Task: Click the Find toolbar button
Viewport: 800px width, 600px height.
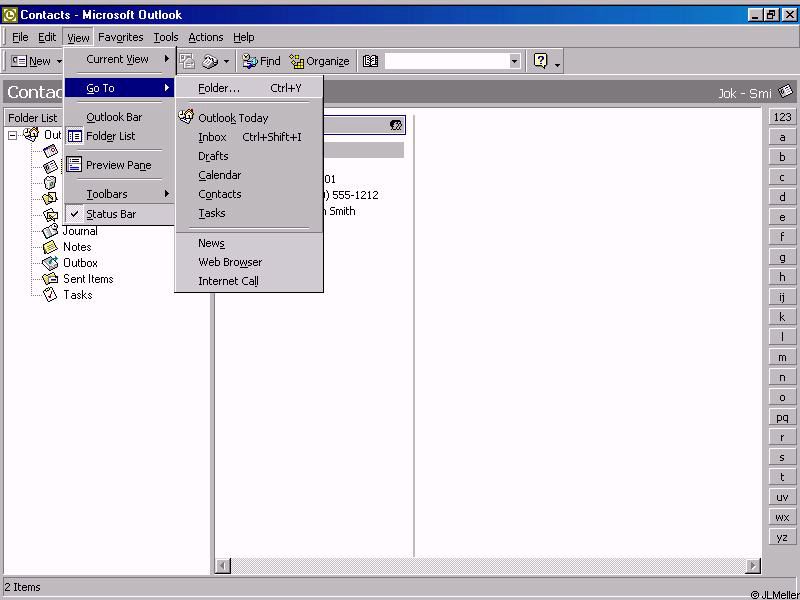Action: click(x=261, y=61)
